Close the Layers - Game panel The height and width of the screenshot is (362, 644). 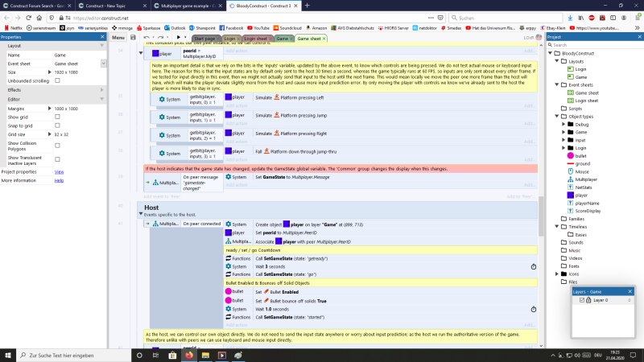point(630,291)
